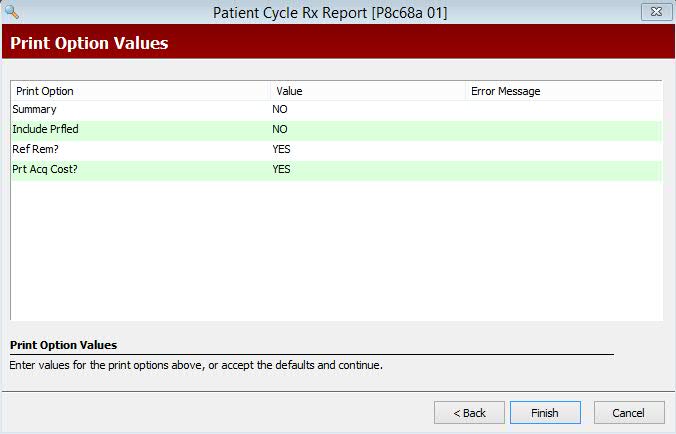The width and height of the screenshot is (676, 434).
Task: Go back with the Back button
Action: pos(469,413)
